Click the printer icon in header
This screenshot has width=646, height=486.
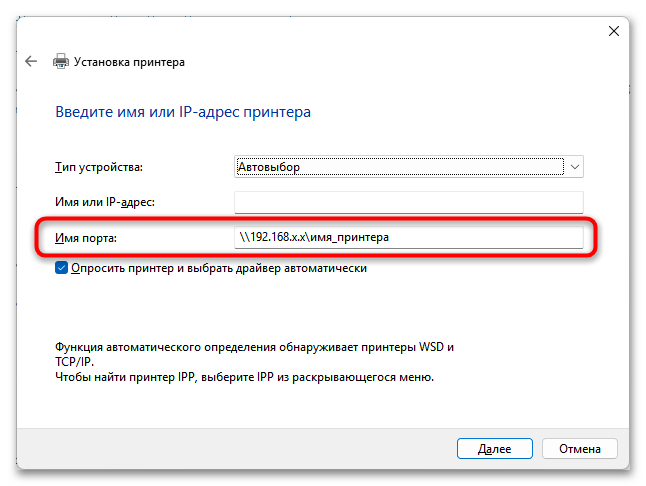pos(60,62)
